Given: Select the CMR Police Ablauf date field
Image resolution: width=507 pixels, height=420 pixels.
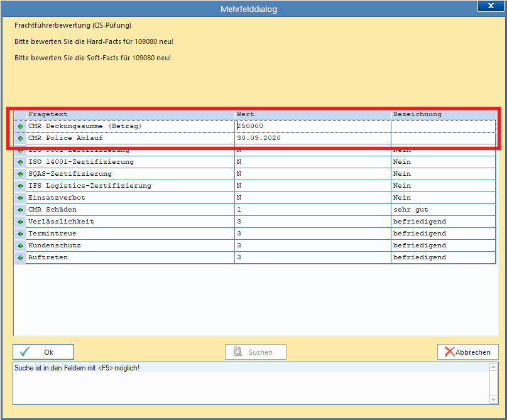Looking at the screenshot, I should [x=313, y=138].
